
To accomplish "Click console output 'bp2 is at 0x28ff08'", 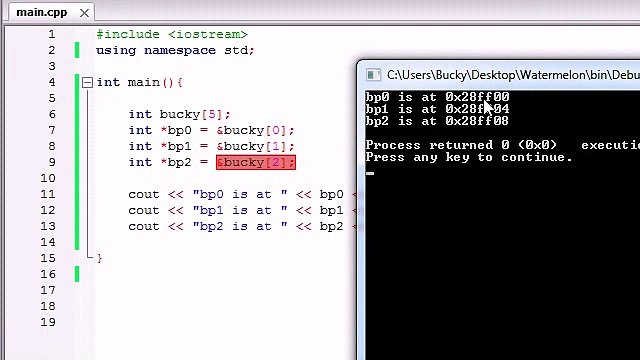I will 437,121.
